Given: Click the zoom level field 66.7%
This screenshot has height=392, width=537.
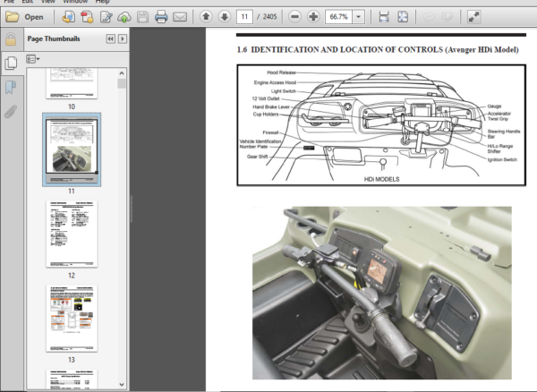Looking at the screenshot, I should click(x=338, y=16).
